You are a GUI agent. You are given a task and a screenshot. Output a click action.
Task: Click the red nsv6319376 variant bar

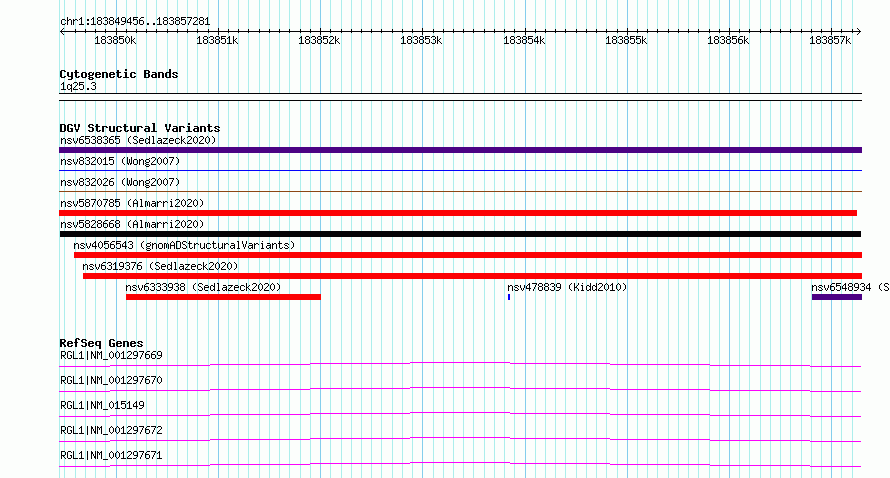click(472, 276)
